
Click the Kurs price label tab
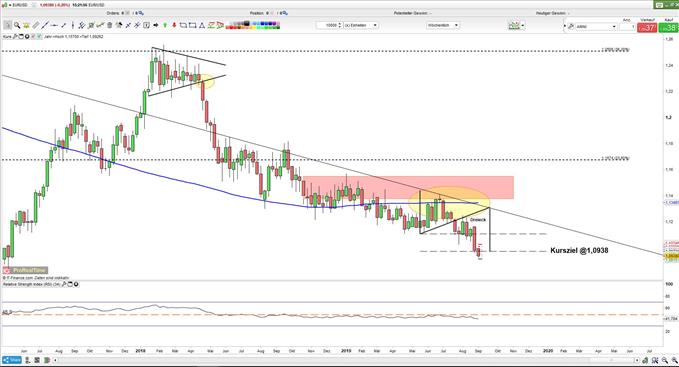pyautogui.click(x=6, y=36)
